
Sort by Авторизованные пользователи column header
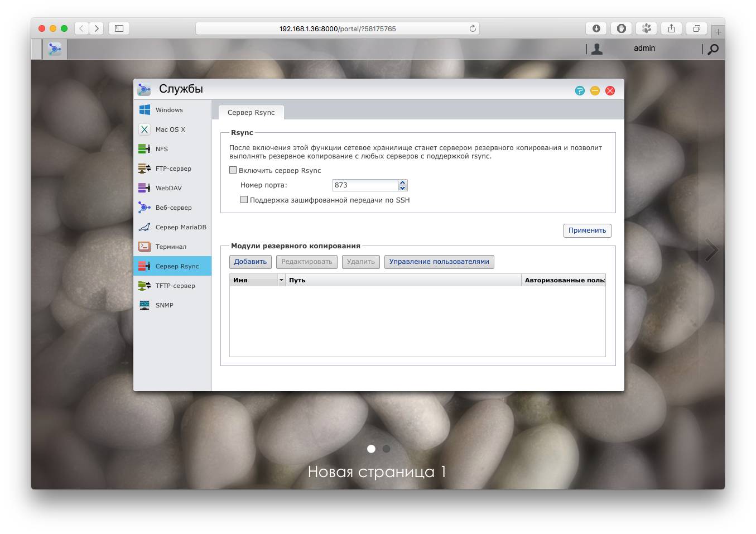[564, 280]
